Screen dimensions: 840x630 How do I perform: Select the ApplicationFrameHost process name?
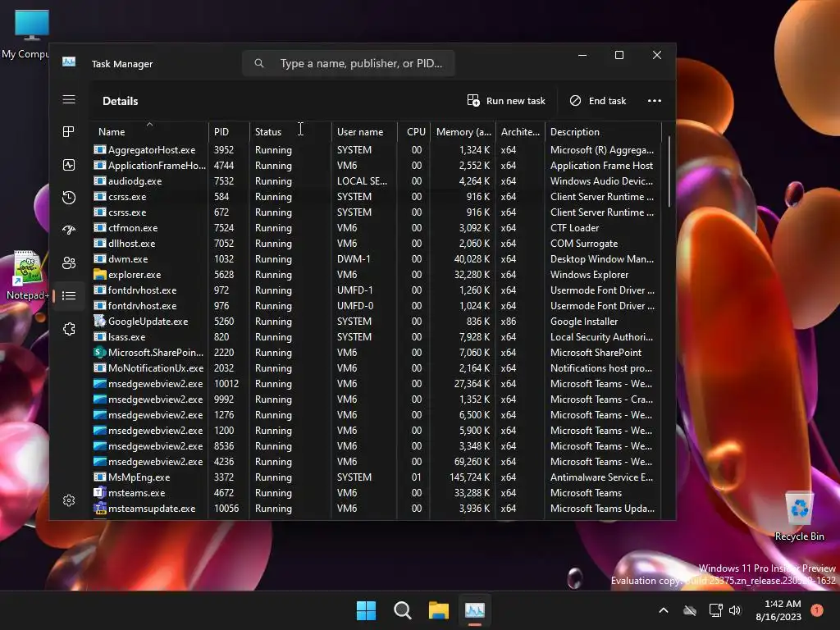[157, 166]
